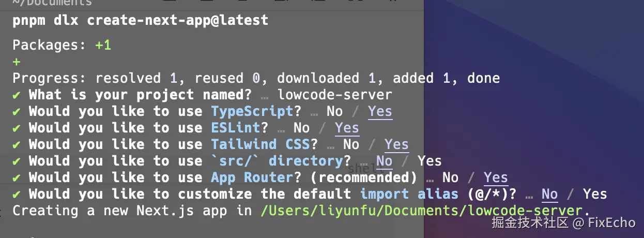The width and height of the screenshot is (644, 238).
Task: Click the blue Tailwind CSS keyword
Action: [260, 144]
